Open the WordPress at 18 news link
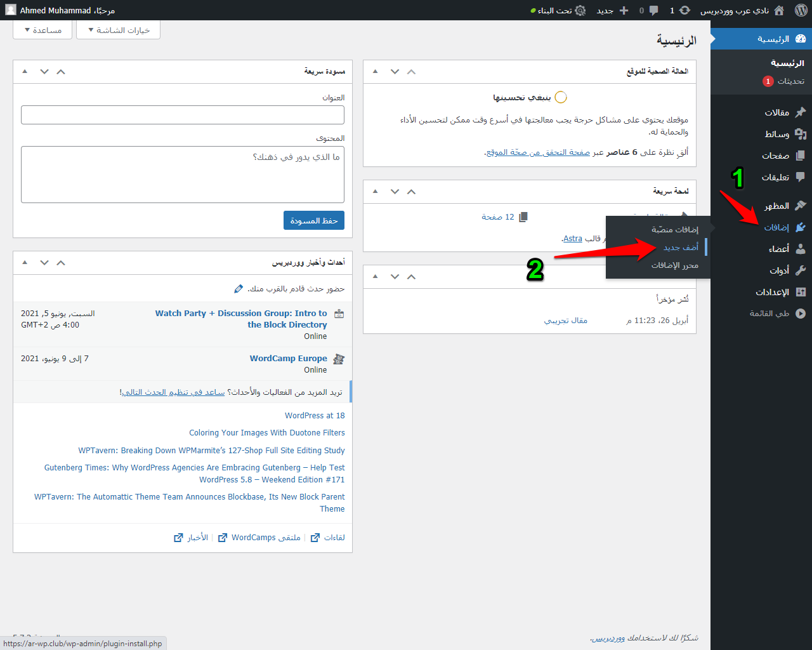This screenshot has width=812, height=650. pos(315,416)
